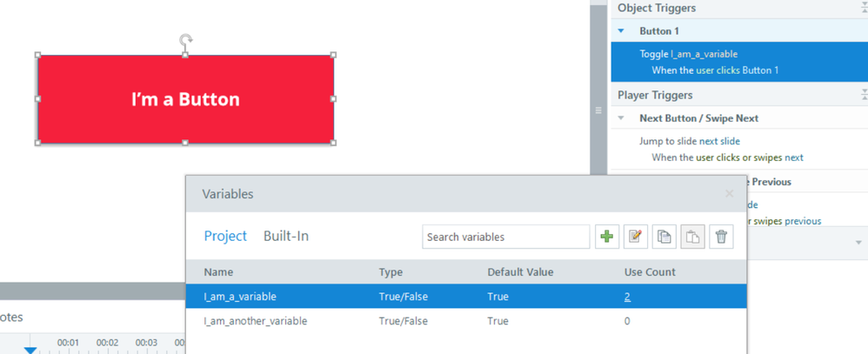Copy the selected variable icon
This screenshot has width=868, height=354.
tap(664, 237)
